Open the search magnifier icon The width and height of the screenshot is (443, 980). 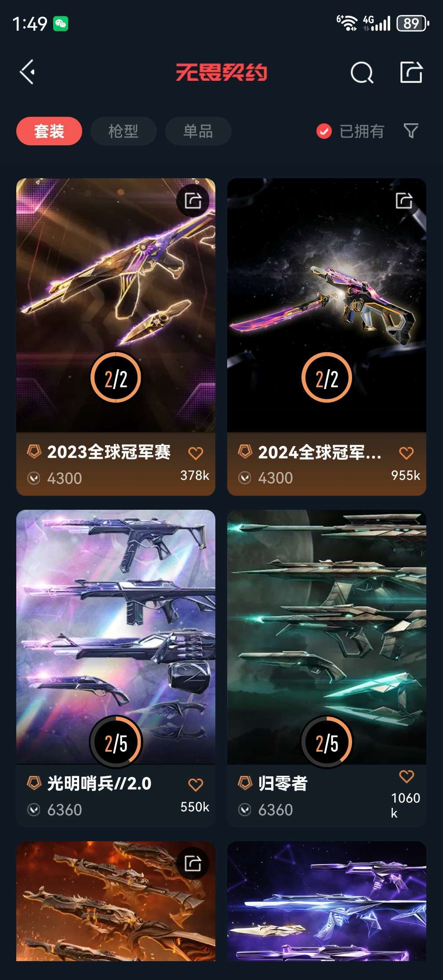tap(362, 72)
